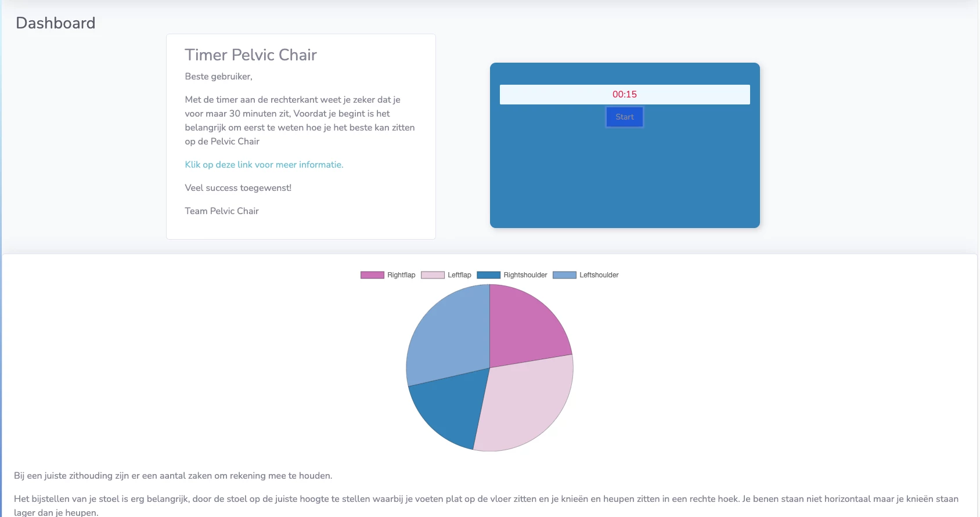
Task: Toggle the Leftshoulder legend color box
Action: point(564,275)
